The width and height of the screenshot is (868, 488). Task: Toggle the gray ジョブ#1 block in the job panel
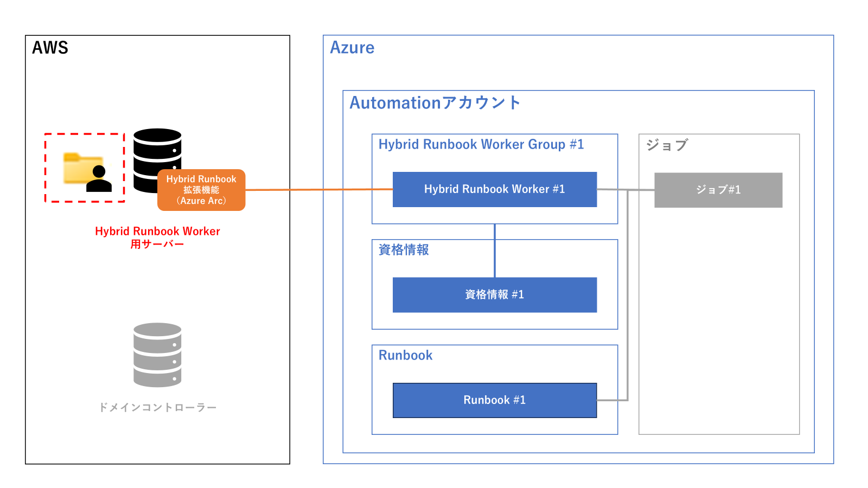pos(718,190)
